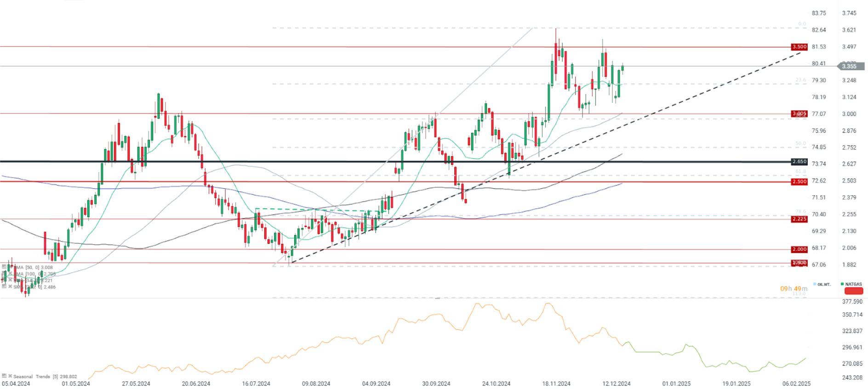Remove the 3.221 indicator with its X
This screenshot has height=389, width=868.
pos(10,280)
